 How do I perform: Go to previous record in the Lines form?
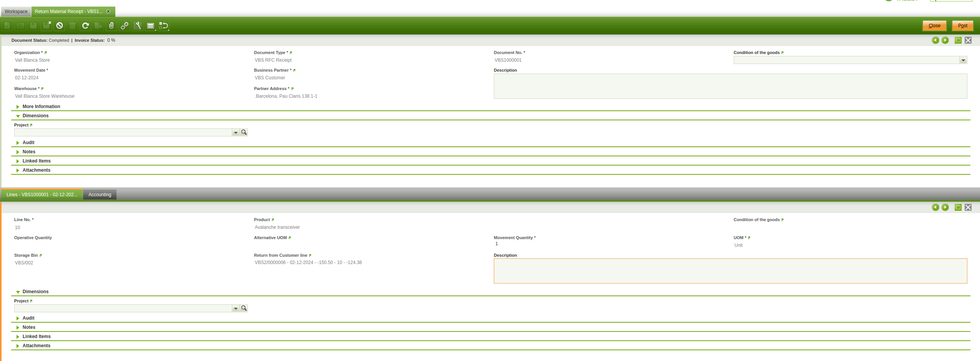pyautogui.click(x=935, y=207)
